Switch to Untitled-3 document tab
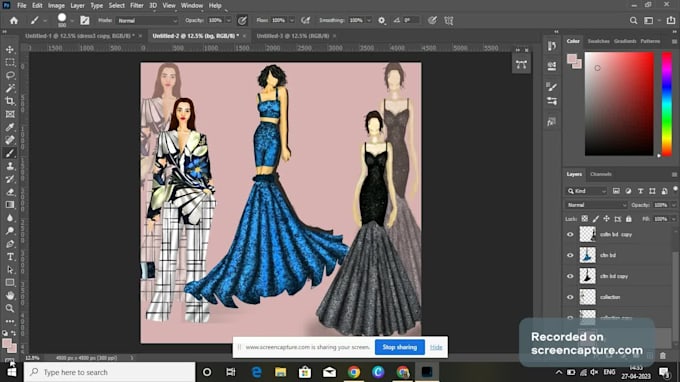 point(293,36)
